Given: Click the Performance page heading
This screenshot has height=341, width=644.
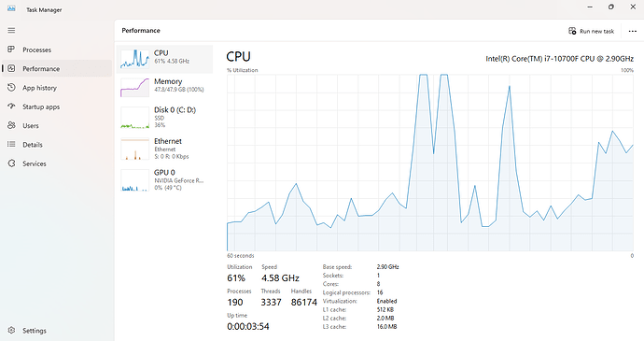Looking at the screenshot, I should point(141,31).
